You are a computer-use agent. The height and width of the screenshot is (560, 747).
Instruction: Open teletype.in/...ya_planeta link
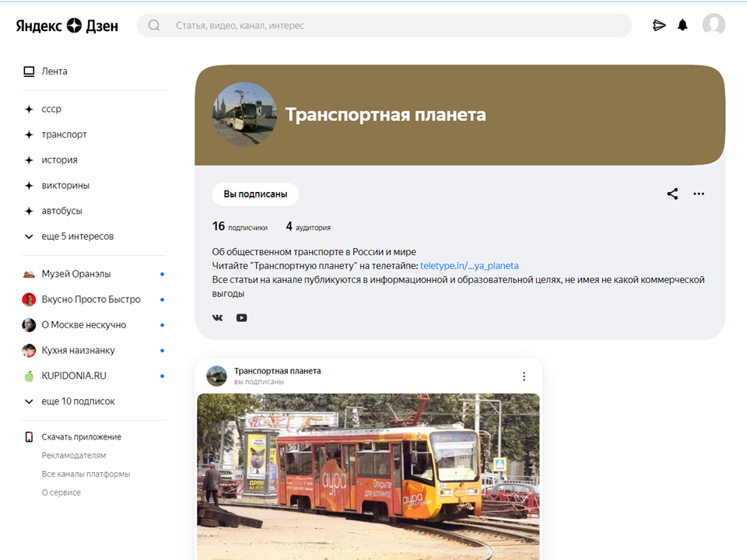pyautogui.click(x=469, y=266)
